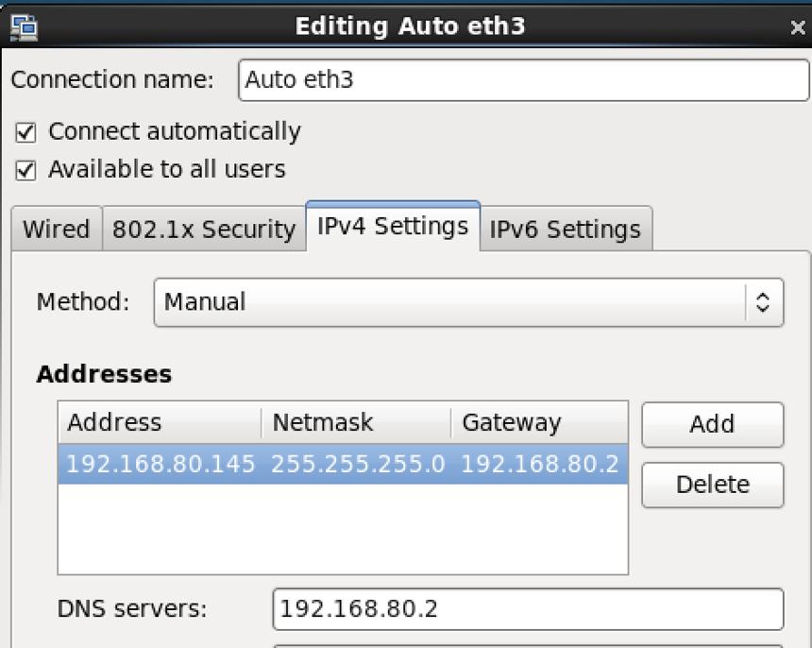812x648 pixels.
Task: Click the network connection icon in title bar
Action: click(x=24, y=28)
